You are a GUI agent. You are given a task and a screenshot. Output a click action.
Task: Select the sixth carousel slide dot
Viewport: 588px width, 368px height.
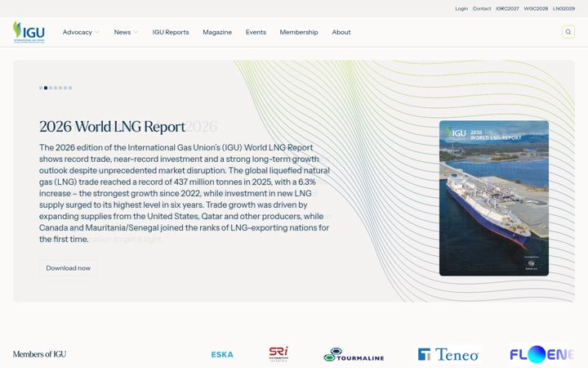65,88
